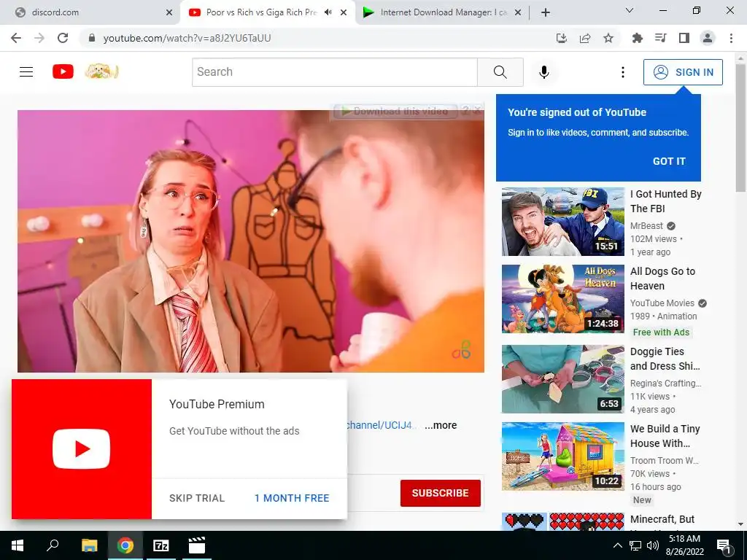Bookmark this page with star icon
Screen dimensions: 747x560
pos(608,38)
